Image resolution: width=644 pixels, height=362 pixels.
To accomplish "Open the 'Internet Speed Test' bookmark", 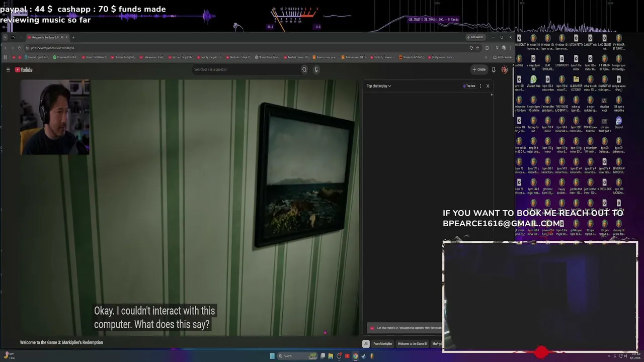I will point(38,57).
